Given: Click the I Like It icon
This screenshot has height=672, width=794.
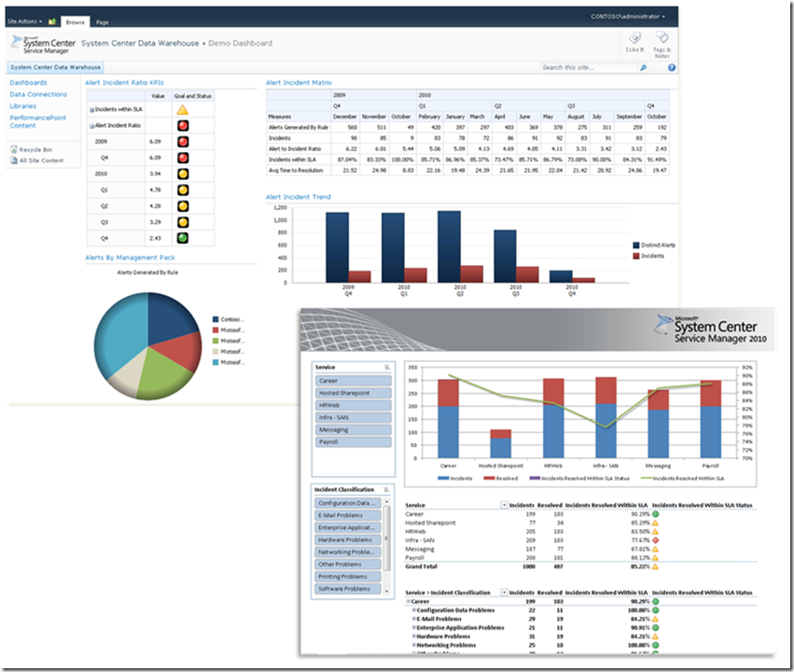Looking at the screenshot, I should coord(634,38).
